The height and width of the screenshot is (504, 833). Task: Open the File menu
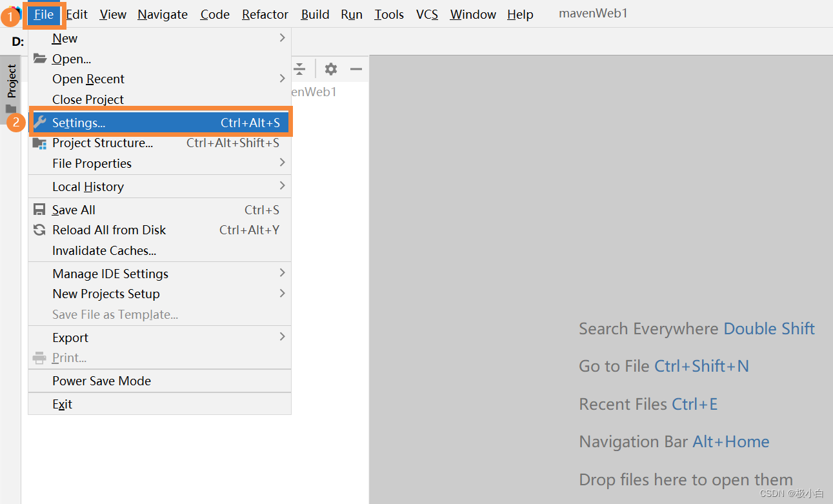44,14
